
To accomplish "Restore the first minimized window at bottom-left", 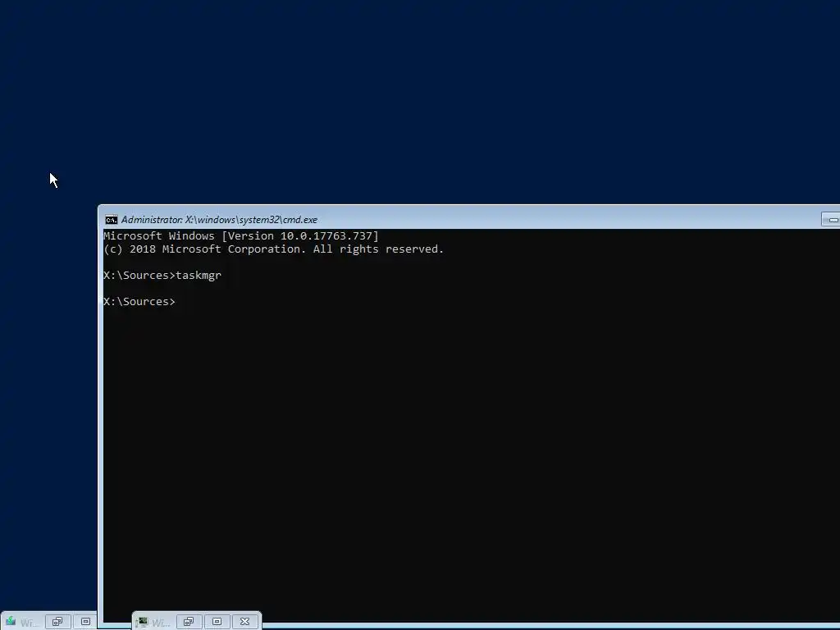I will 57,622.
